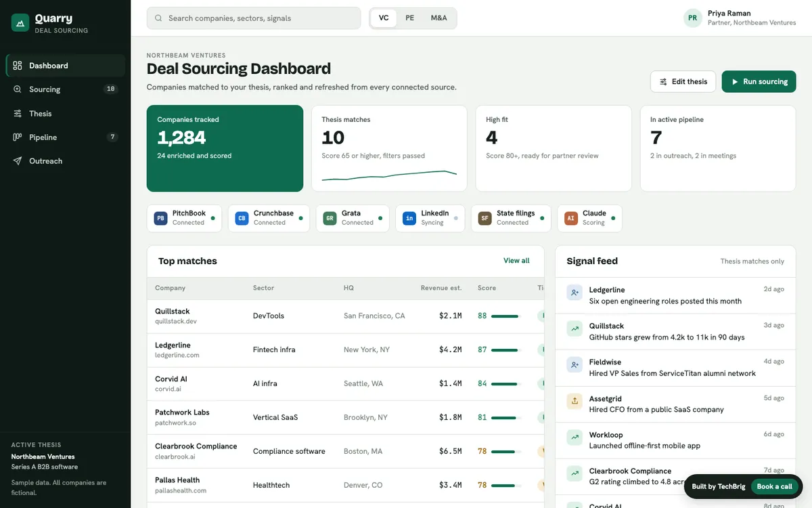The image size is (812, 508).
Task: Click Quillstack score bar 88
Action: click(x=505, y=316)
